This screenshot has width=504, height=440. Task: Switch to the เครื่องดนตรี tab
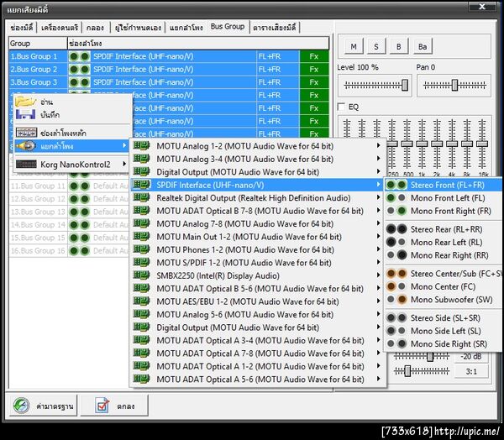(60, 28)
